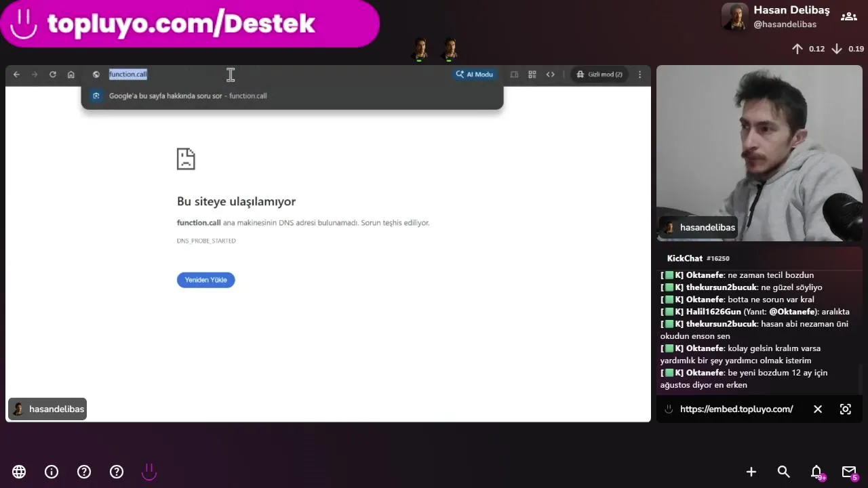Click the browser forward arrow
The width and height of the screenshot is (868, 488).
[x=35, y=75]
